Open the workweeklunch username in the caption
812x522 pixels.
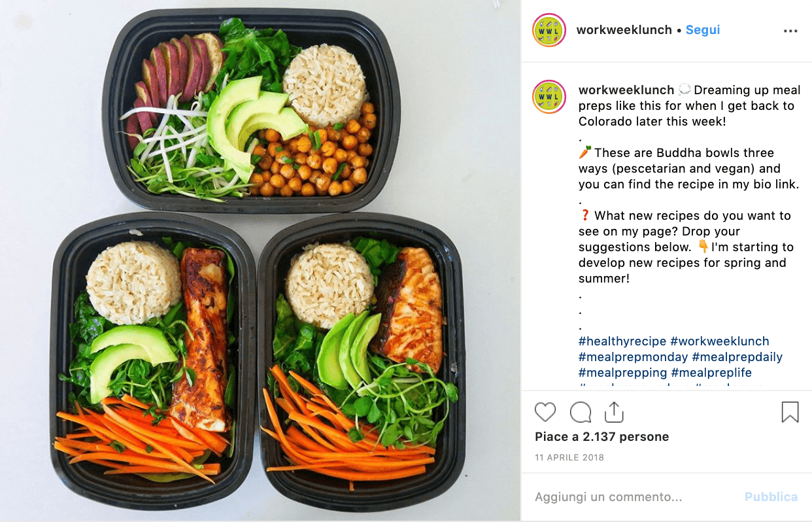[626, 90]
